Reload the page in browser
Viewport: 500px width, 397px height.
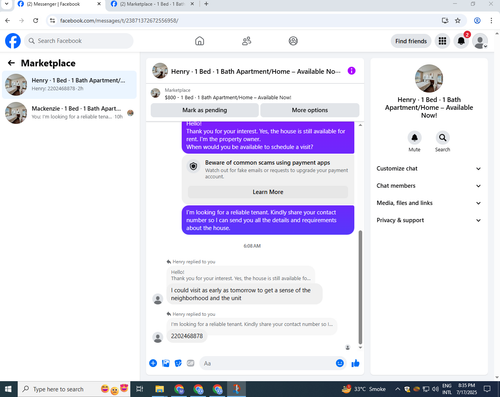pos(36,21)
